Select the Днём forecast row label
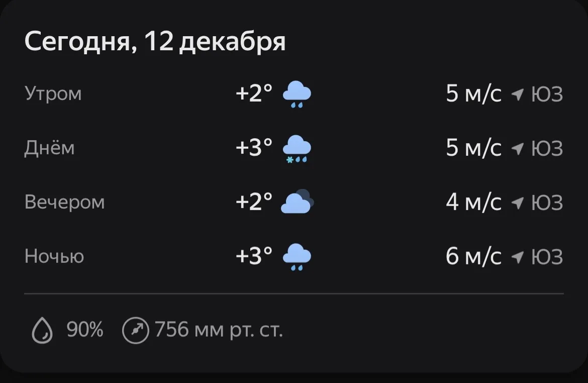Image resolution: width=588 pixels, height=383 pixels. 49,148
